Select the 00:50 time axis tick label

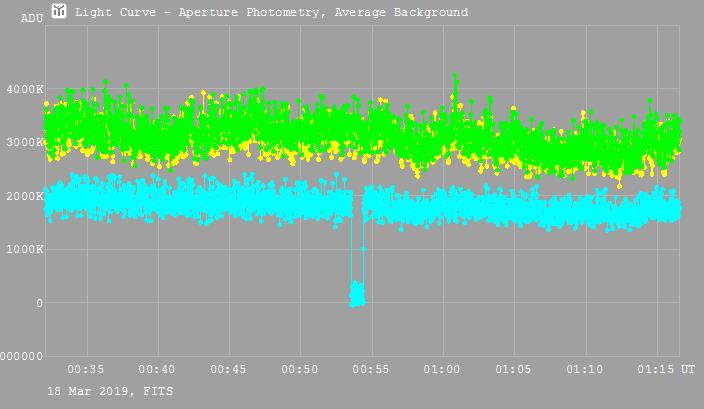tap(300, 370)
